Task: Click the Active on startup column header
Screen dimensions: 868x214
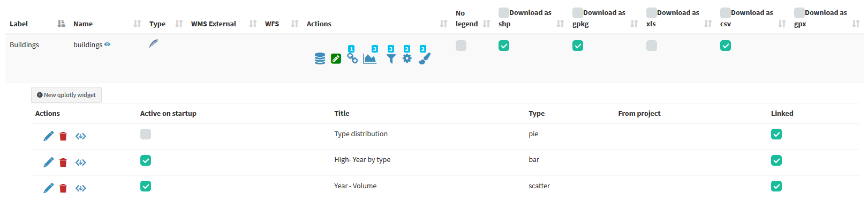Action: coord(168,113)
